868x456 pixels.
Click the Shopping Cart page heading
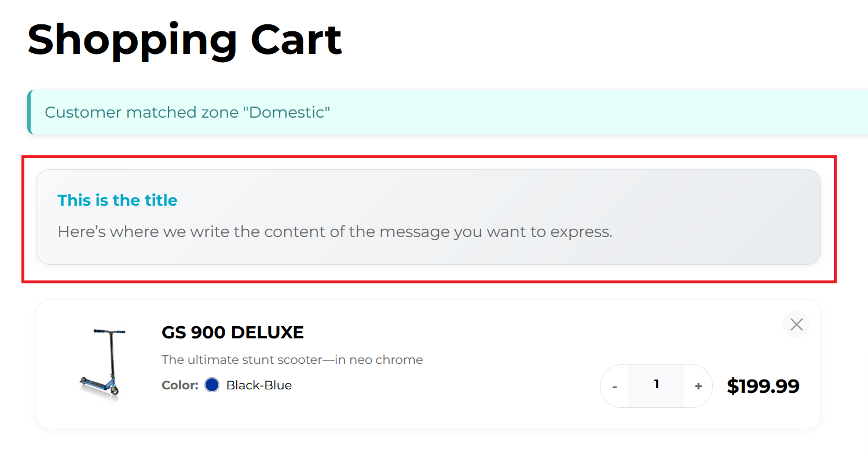184,38
